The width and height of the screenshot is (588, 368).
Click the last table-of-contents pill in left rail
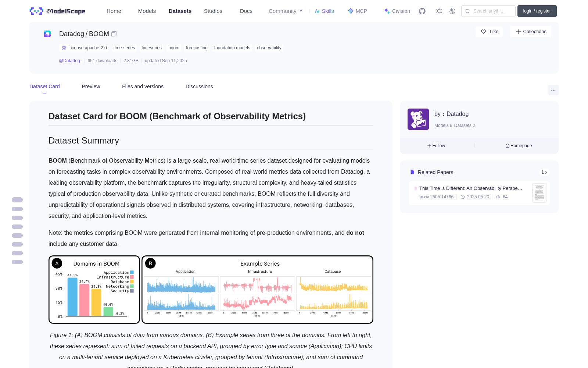17,262
